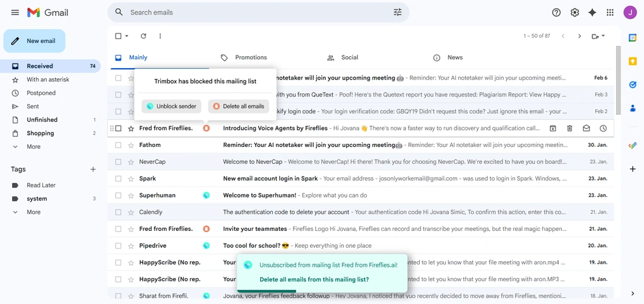Archive the Introducing Voice Agents email
Image resolution: width=644 pixels, height=304 pixels.
553,129
